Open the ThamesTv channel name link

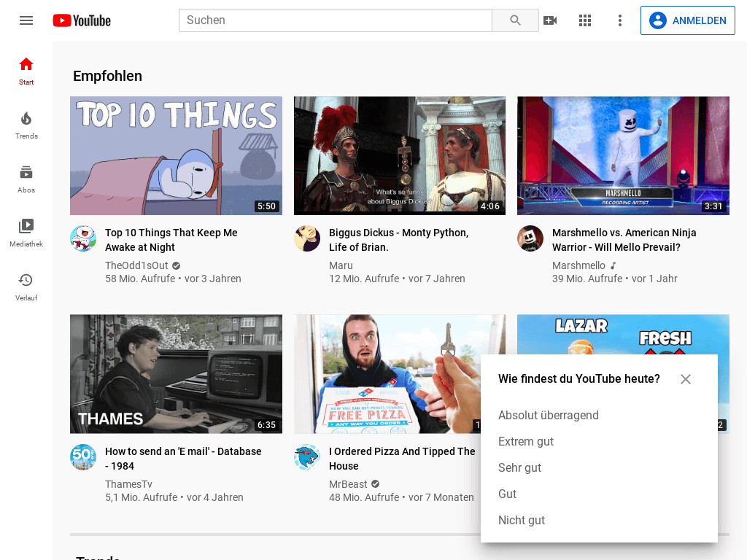(128, 484)
